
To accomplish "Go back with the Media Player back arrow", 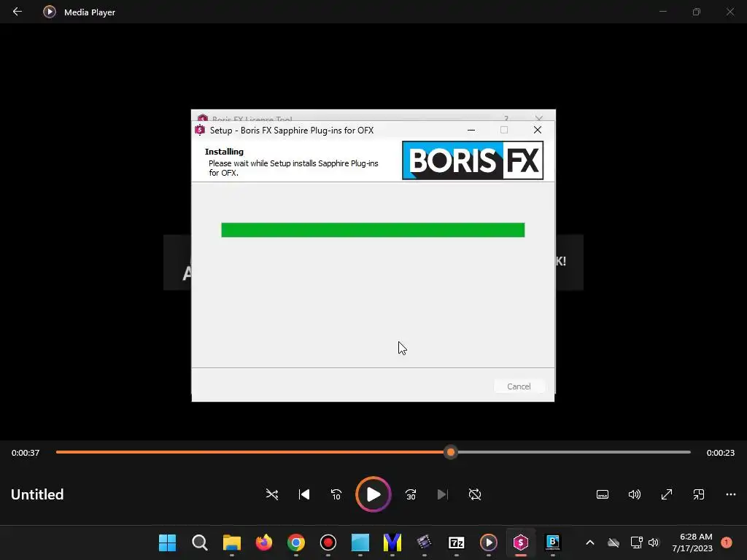I will pyautogui.click(x=18, y=12).
